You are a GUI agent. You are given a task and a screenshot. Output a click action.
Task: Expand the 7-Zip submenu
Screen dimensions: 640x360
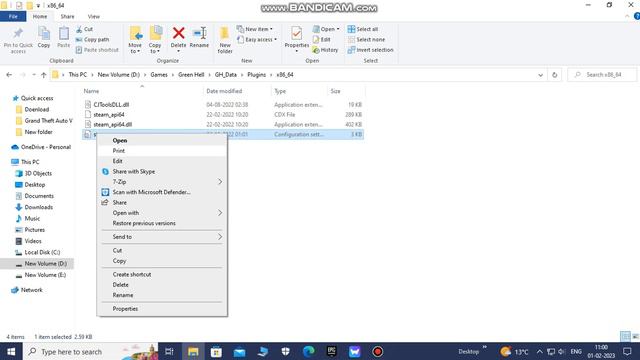tap(162, 182)
